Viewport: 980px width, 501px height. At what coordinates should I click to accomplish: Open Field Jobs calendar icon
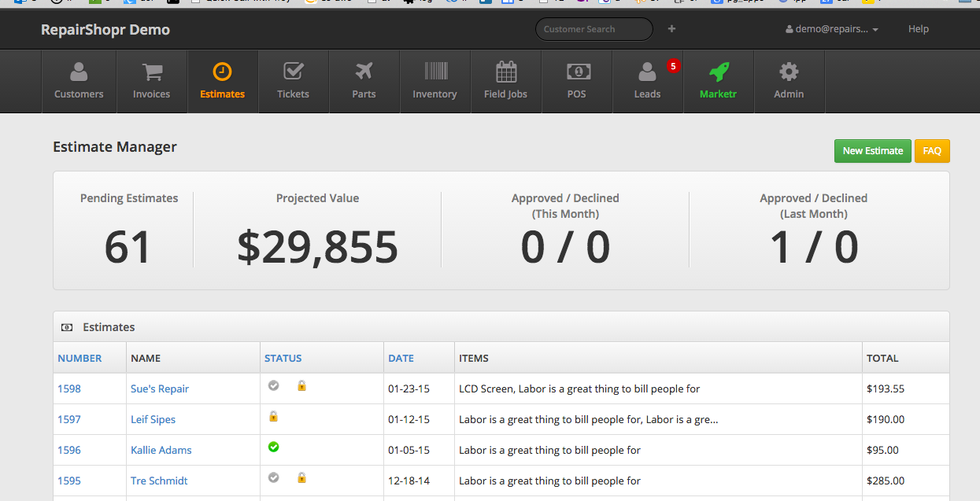point(506,72)
